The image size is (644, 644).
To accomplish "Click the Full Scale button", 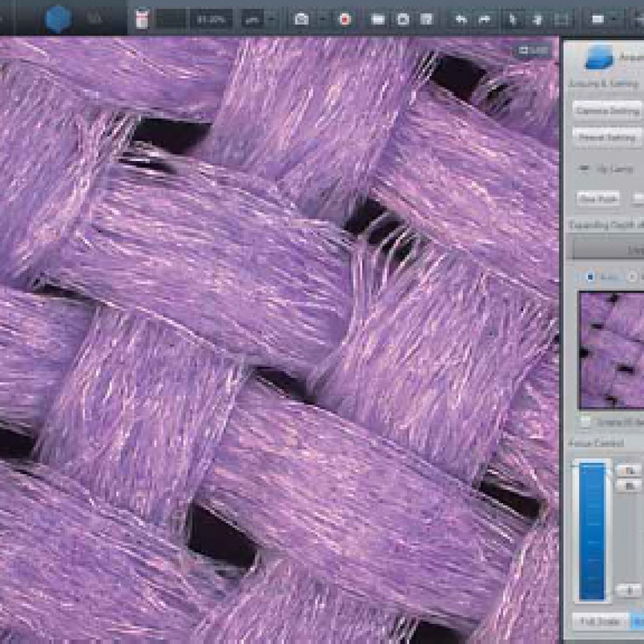I will (600, 622).
